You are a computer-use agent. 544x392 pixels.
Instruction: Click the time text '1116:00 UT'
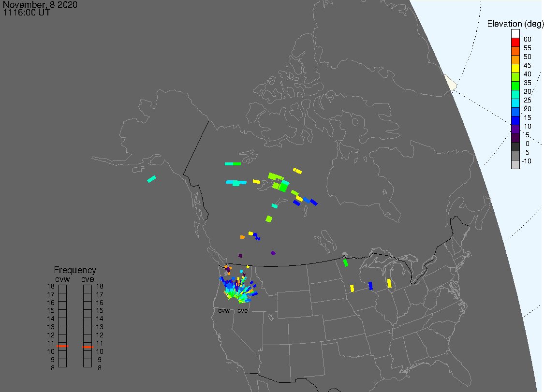point(27,13)
